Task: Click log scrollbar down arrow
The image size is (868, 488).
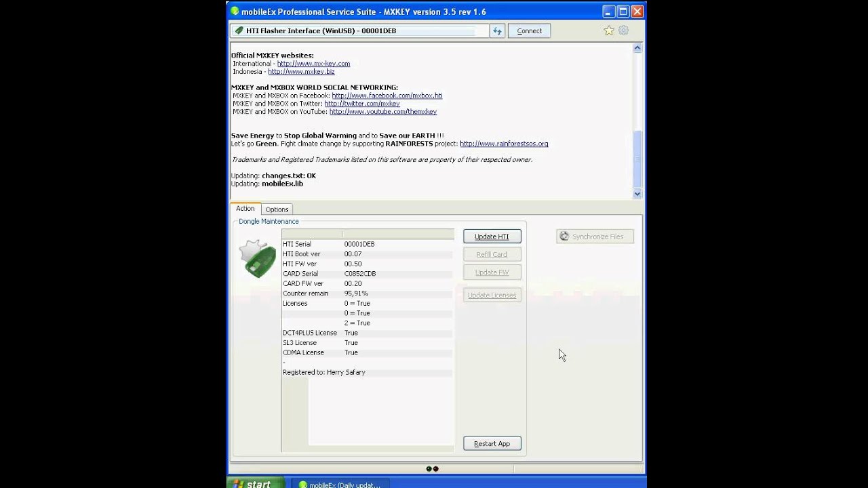Action: point(637,194)
